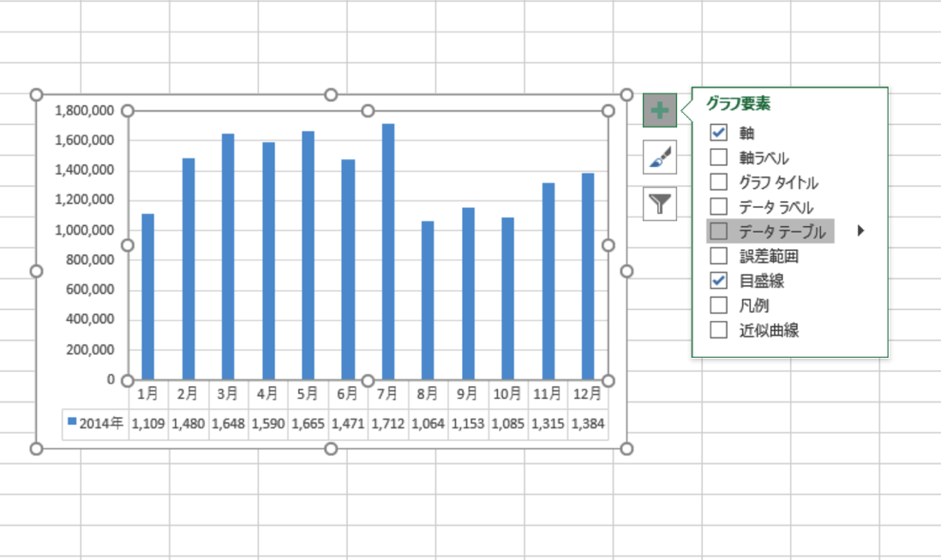Click the 1,064 value in data table
Image resolution: width=941 pixels, height=560 pixels.
(428, 424)
